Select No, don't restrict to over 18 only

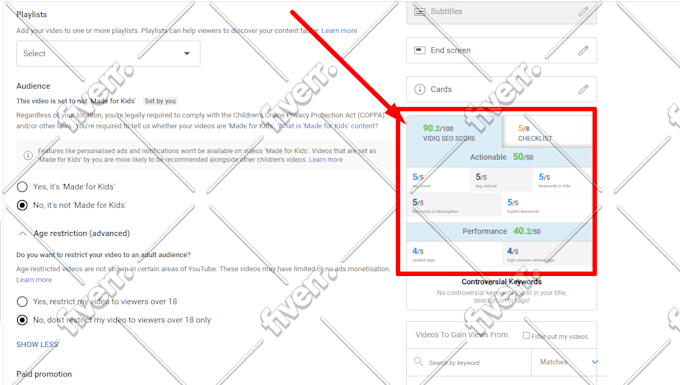tap(22, 320)
